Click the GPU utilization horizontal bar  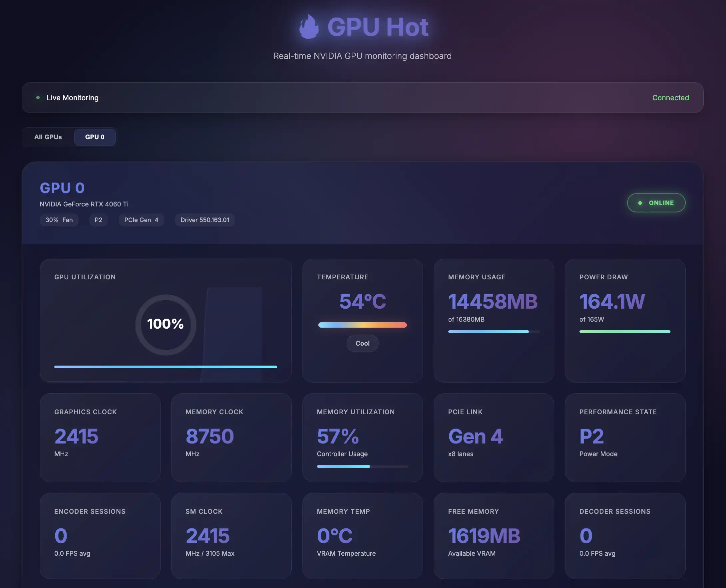click(165, 367)
